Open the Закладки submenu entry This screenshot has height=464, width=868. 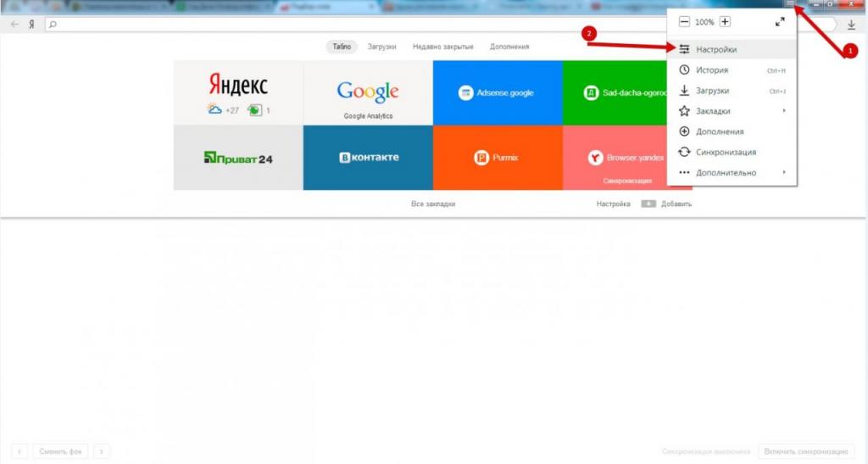click(x=732, y=111)
